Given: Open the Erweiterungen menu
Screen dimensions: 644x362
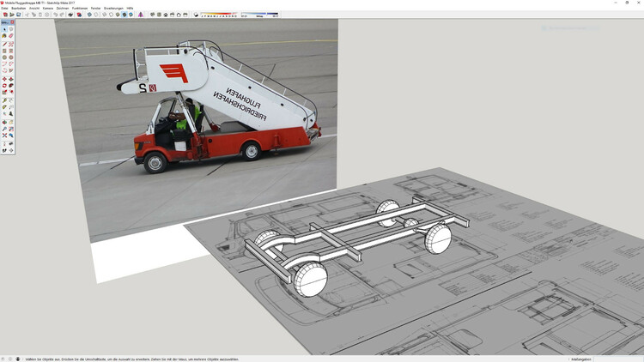Looking at the screenshot, I should click(113, 8).
